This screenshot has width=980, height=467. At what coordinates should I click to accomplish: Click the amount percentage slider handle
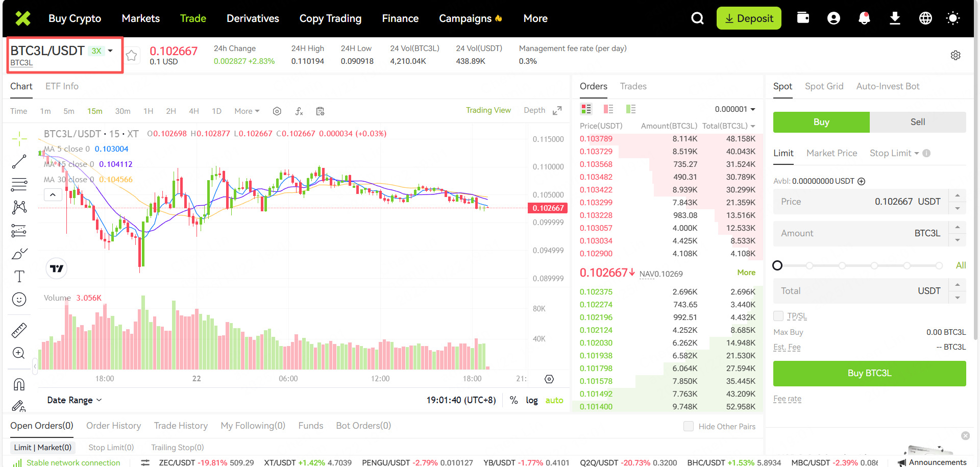pyautogui.click(x=777, y=265)
